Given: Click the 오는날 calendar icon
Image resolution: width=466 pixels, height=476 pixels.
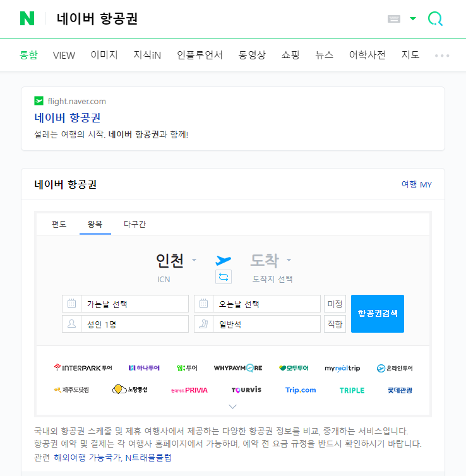Looking at the screenshot, I should tap(204, 304).
